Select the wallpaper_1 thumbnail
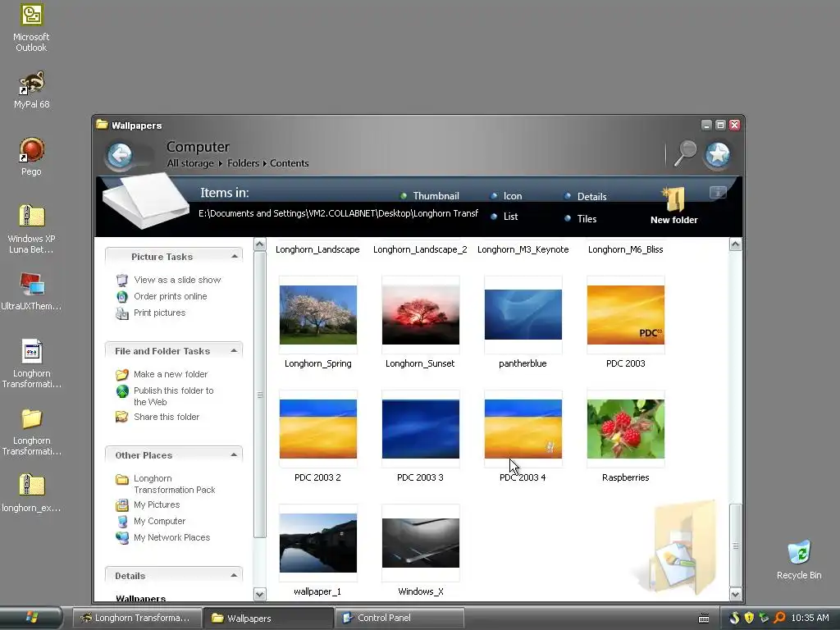Image resolution: width=840 pixels, height=630 pixels. click(318, 543)
